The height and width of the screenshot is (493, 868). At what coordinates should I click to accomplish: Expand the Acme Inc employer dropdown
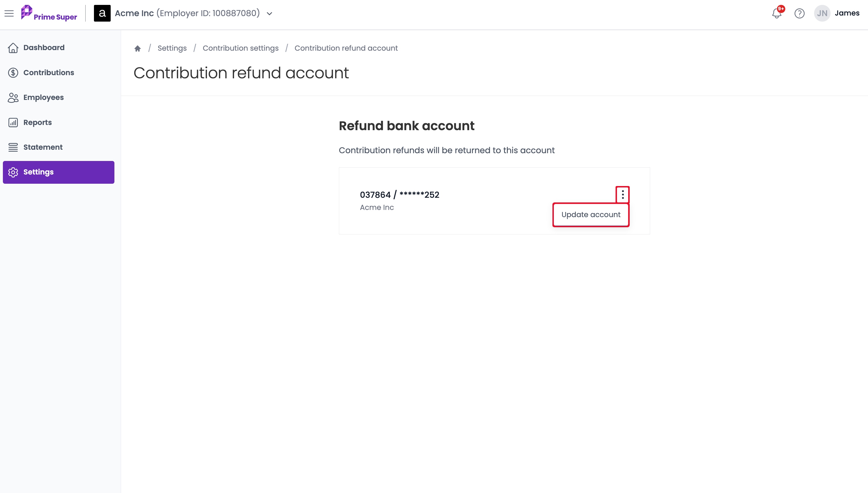(x=269, y=14)
